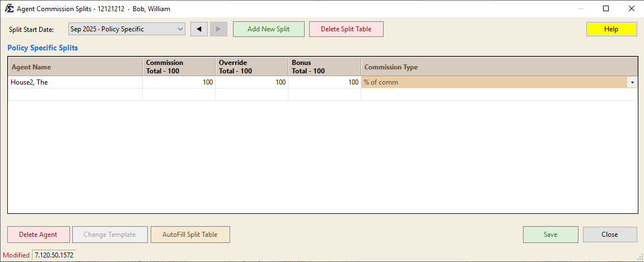The width and height of the screenshot is (644, 262).
Task: Click the Bonus Total column header
Action: point(324,67)
